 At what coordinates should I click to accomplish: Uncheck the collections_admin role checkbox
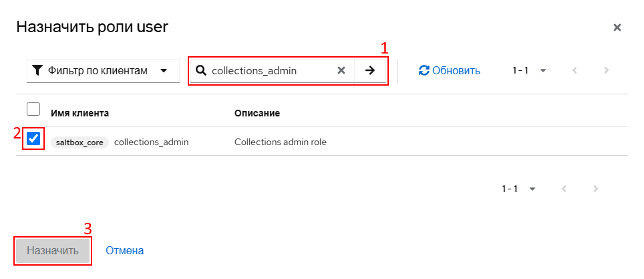33,139
